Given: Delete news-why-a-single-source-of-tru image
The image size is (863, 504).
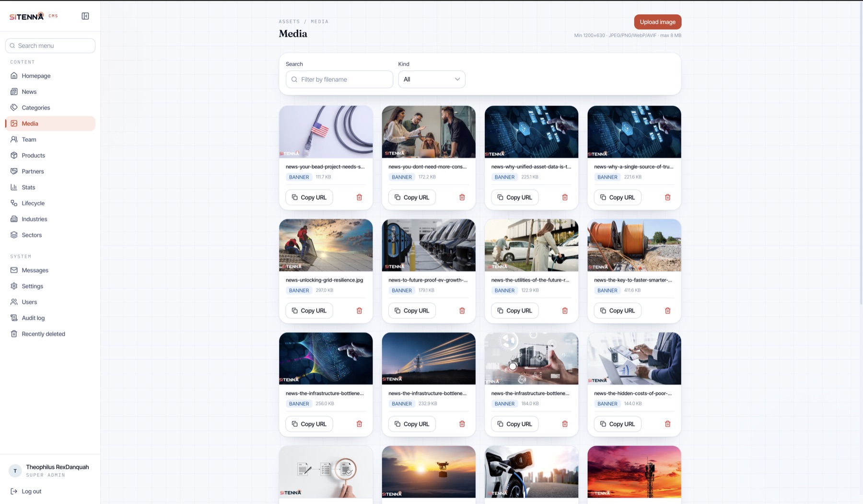Looking at the screenshot, I should click(668, 197).
